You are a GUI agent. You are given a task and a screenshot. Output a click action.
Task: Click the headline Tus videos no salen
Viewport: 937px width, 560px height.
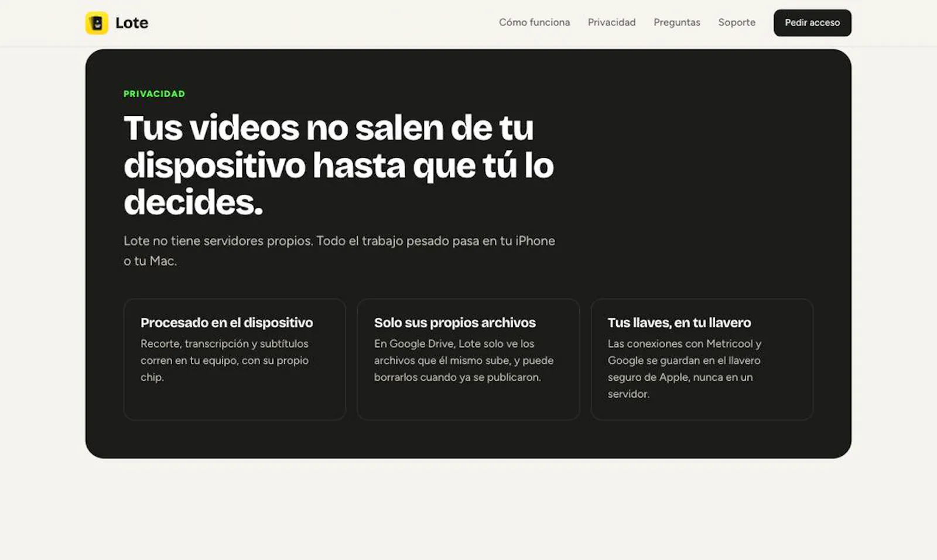pos(338,164)
